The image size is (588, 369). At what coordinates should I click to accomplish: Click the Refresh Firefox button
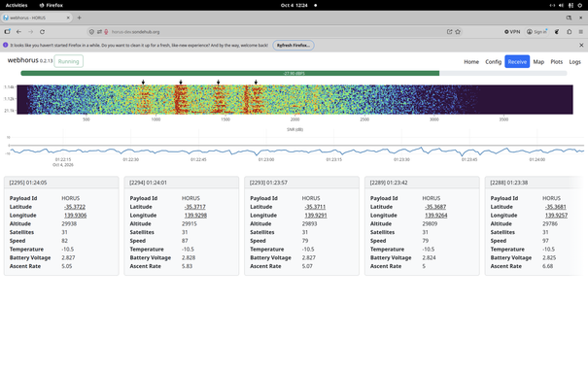pyautogui.click(x=294, y=46)
